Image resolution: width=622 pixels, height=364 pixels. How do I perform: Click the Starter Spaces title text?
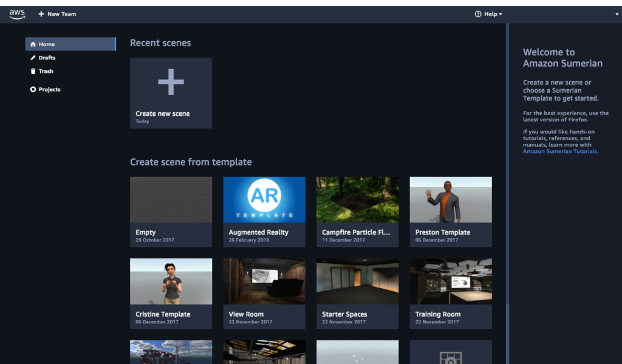pyautogui.click(x=344, y=314)
